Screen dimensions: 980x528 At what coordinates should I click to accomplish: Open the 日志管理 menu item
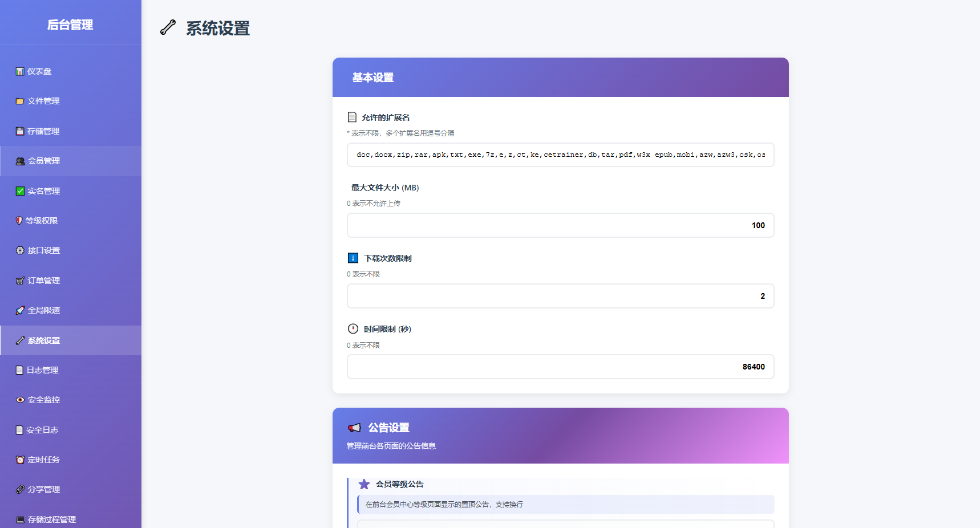pyautogui.click(x=43, y=369)
